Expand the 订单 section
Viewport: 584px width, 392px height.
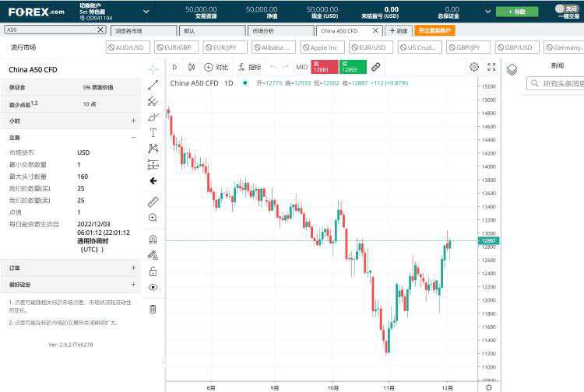(x=133, y=268)
